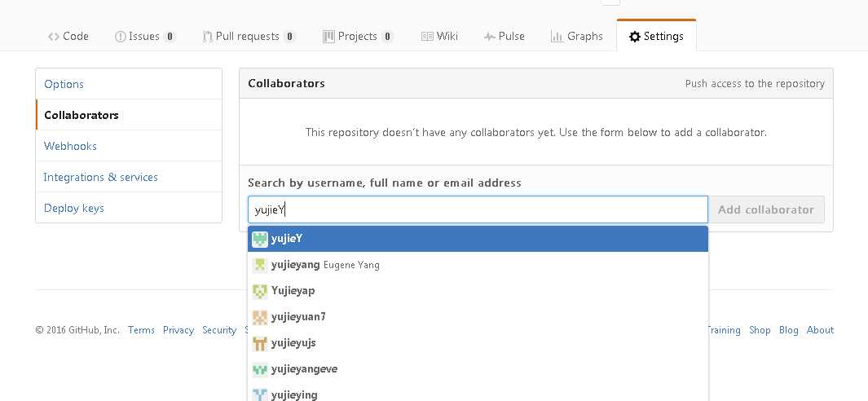Select Collaborators in the sidebar
This screenshot has height=401, width=868.
pyautogui.click(x=129, y=115)
